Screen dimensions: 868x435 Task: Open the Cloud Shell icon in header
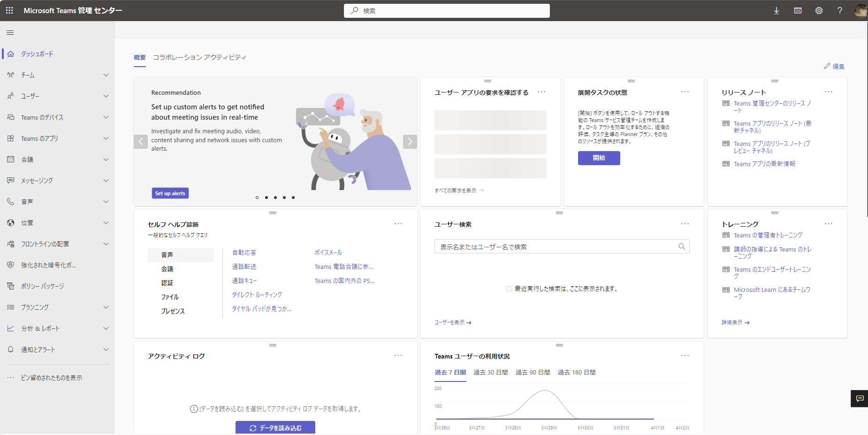coord(798,10)
